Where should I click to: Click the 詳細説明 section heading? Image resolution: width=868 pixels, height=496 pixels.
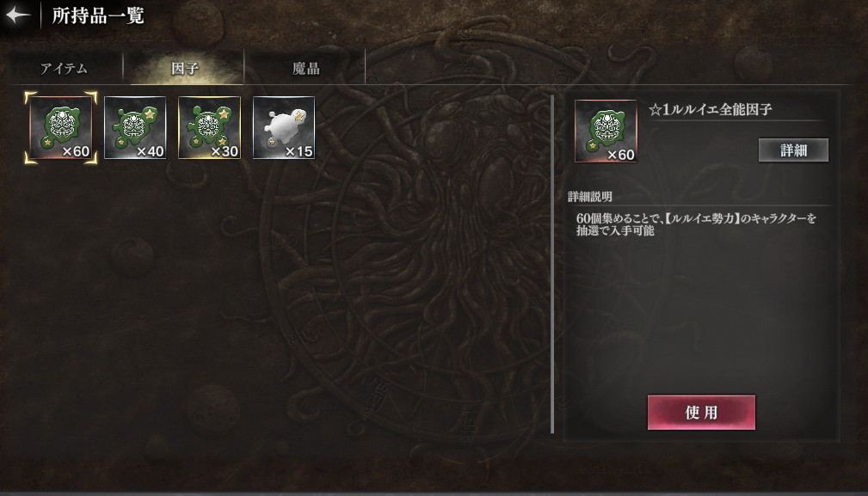pos(590,196)
